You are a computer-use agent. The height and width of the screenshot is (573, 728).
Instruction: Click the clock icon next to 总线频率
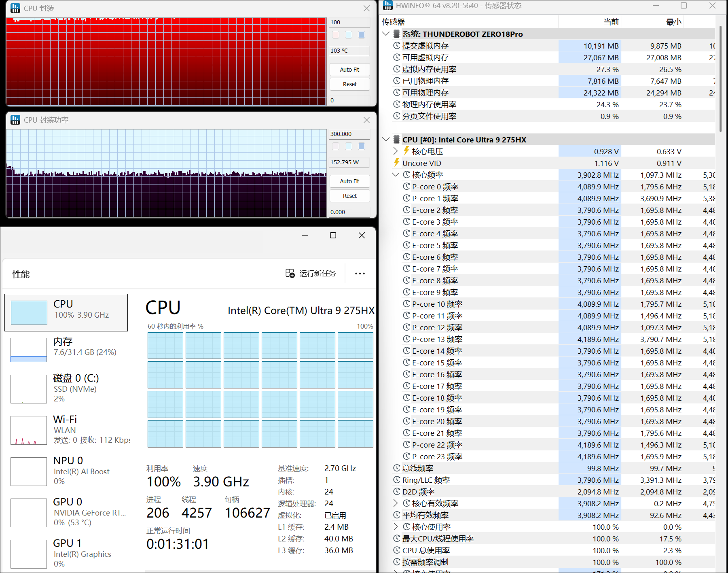(x=397, y=468)
